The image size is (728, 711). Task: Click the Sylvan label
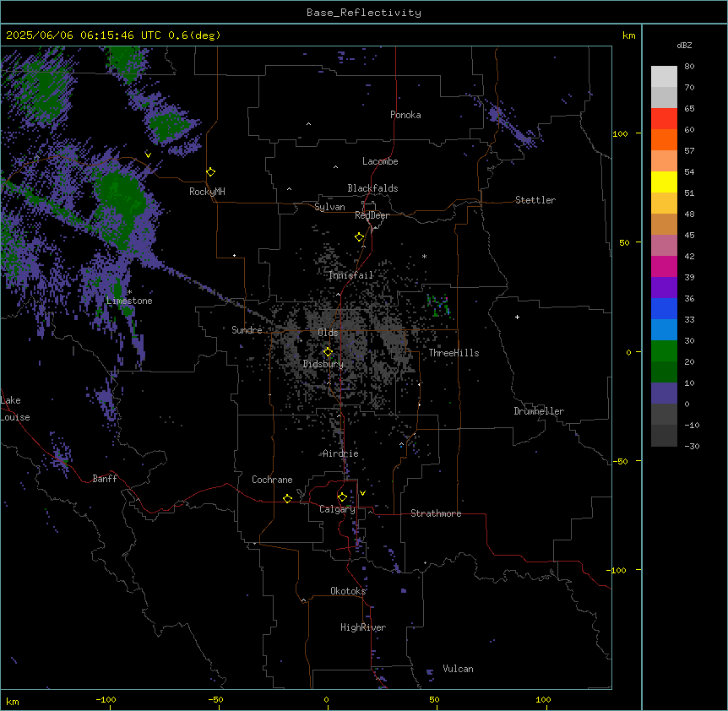pos(329,207)
